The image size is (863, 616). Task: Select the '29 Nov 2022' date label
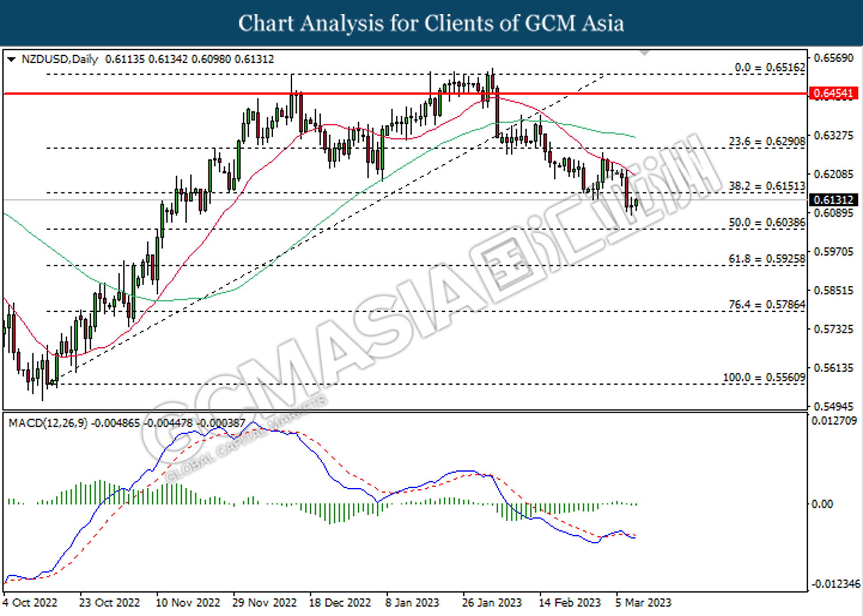(x=264, y=602)
